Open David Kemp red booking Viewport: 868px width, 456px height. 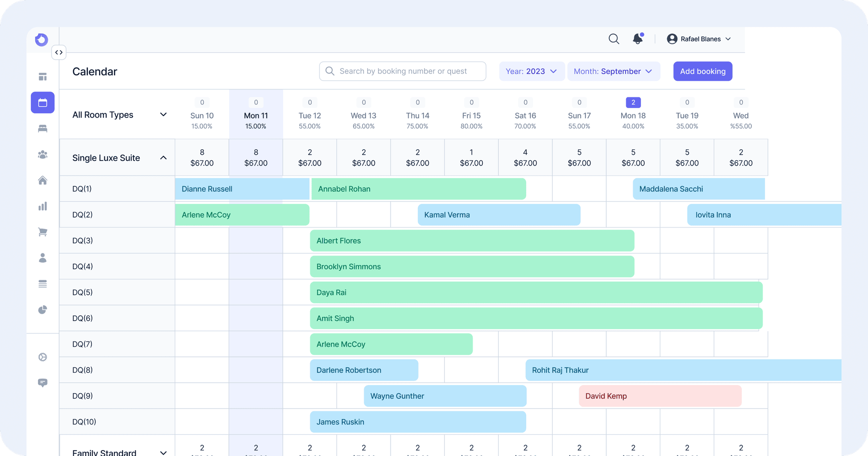(660, 396)
